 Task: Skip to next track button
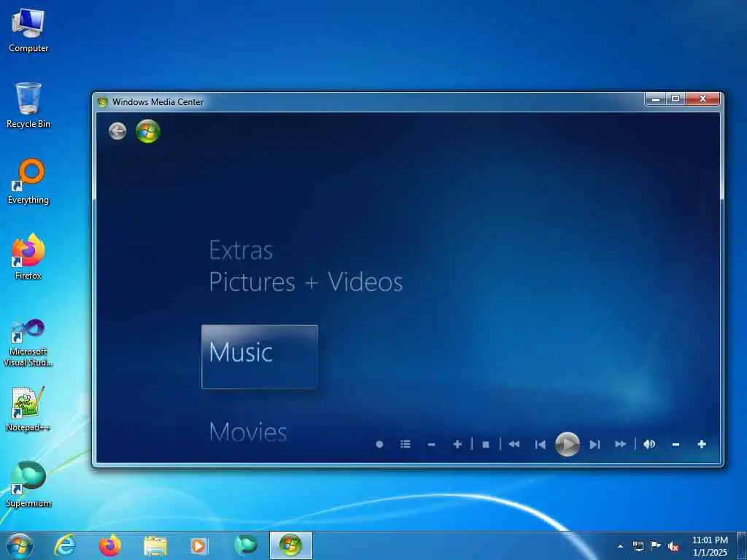pos(595,444)
